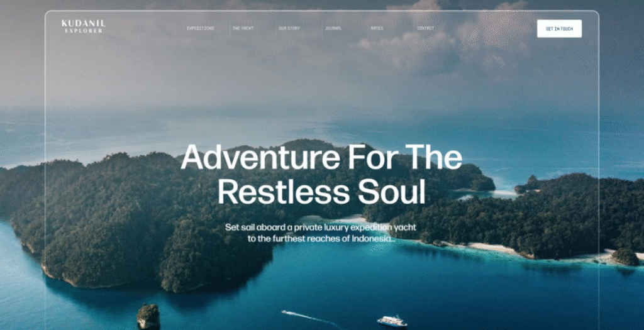
Task: Click the small rock islet in the bay
Action: [148, 316]
